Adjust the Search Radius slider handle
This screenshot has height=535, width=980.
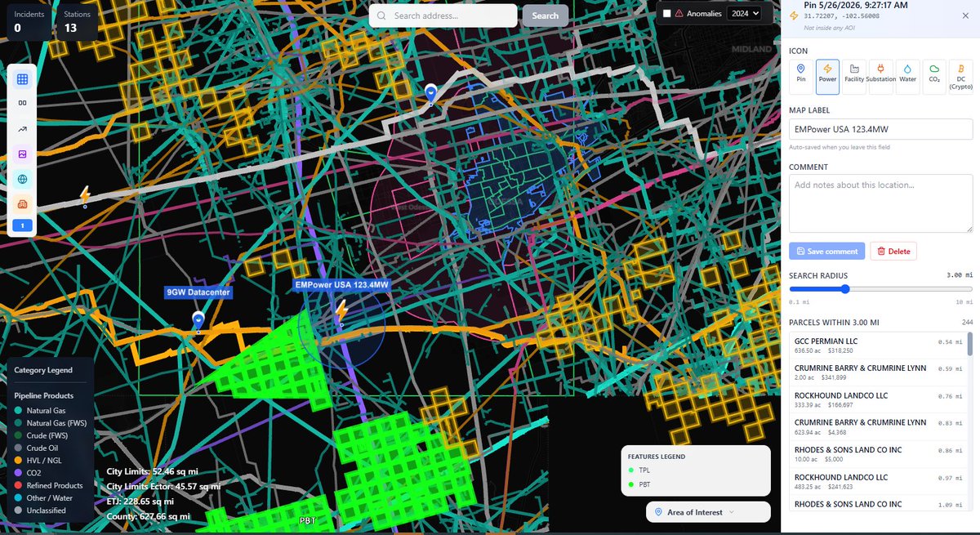845,288
